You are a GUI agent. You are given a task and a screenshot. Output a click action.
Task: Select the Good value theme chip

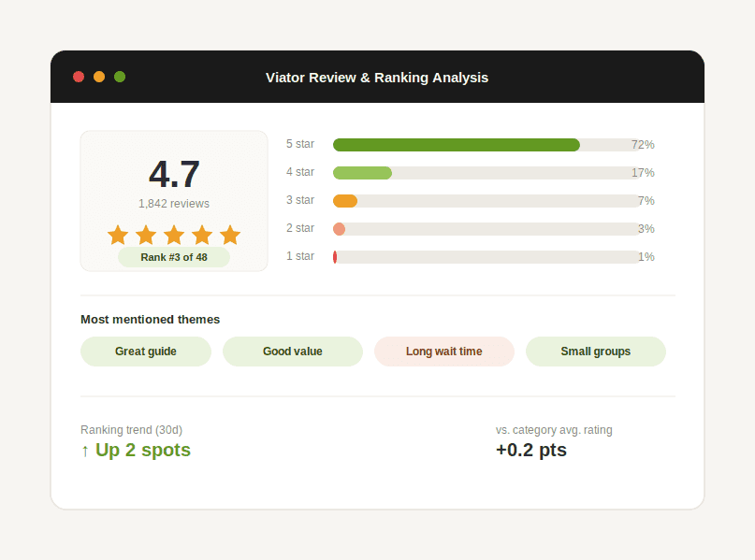tap(293, 352)
